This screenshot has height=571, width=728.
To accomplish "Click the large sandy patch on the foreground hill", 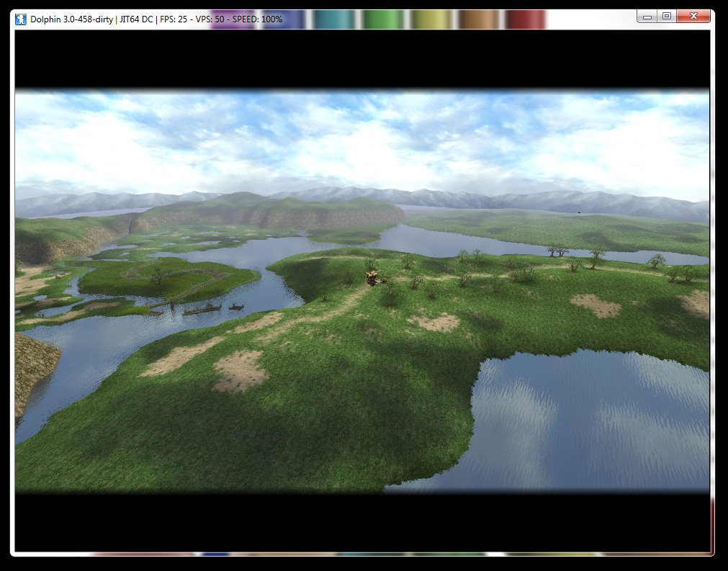I will point(240,370).
